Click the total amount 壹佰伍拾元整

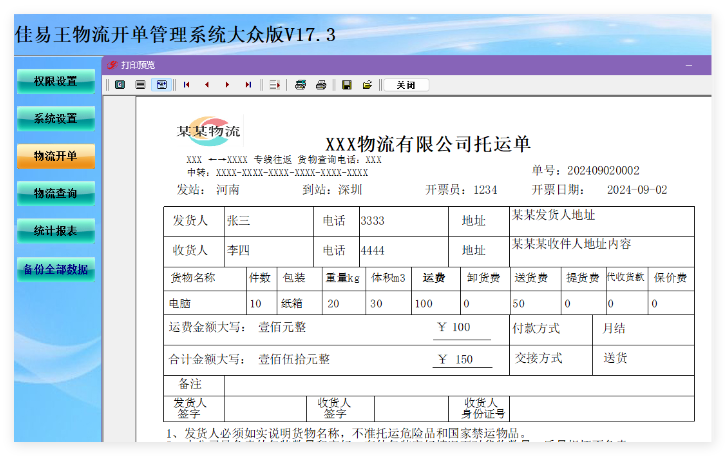(x=294, y=359)
